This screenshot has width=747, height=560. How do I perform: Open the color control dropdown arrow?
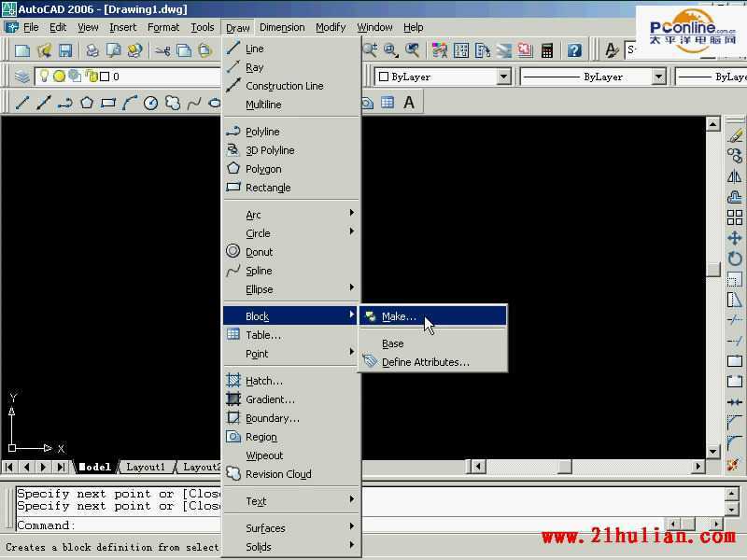(503, 77)
